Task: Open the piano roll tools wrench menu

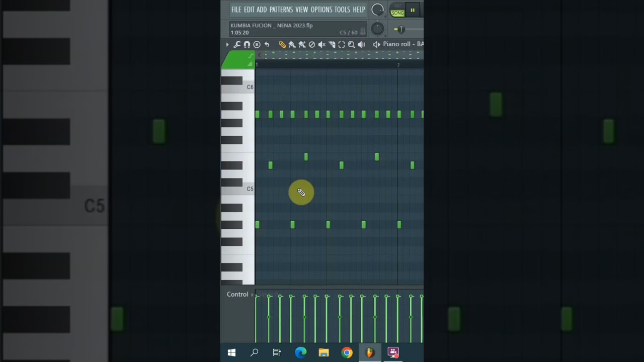Action: click(237, 45)
